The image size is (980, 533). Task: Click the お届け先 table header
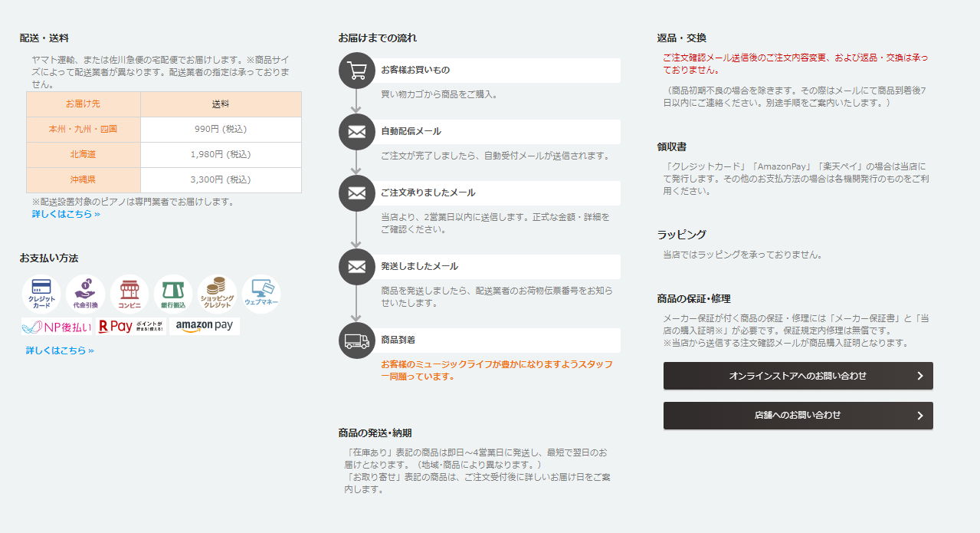click(x=84, y=104)
